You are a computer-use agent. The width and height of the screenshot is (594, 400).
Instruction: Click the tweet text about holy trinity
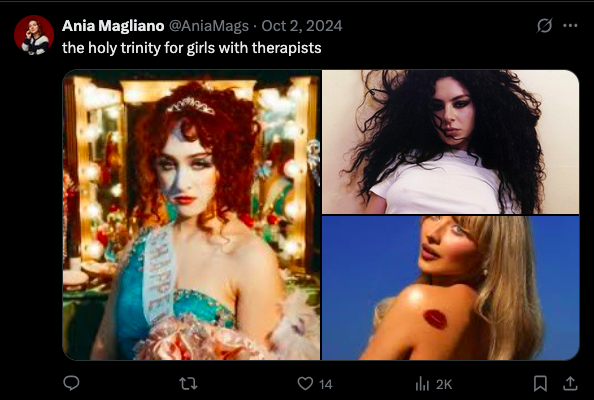[x=192, y=48]
